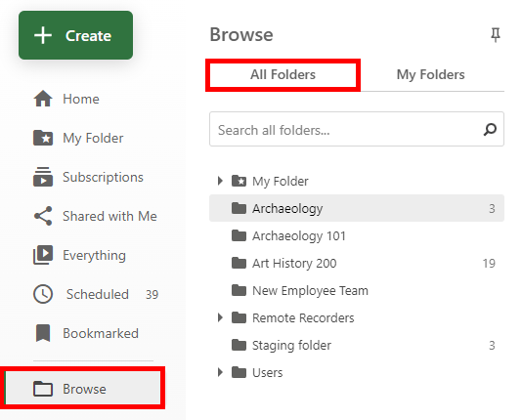This screenshot has height=420, width=522.
Task: Click the Staging folder count 3
Action: pyautogui.click(x=492, y=346)
